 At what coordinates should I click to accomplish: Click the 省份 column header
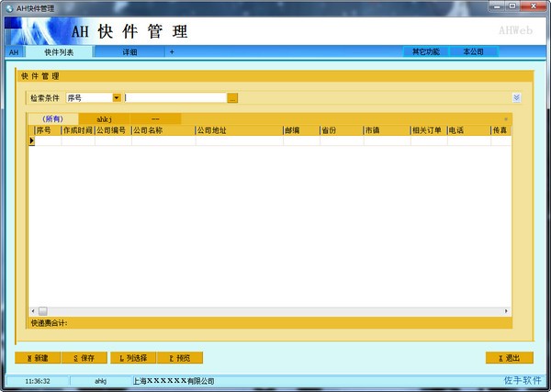pyautogui.click(x=342, y=130)
